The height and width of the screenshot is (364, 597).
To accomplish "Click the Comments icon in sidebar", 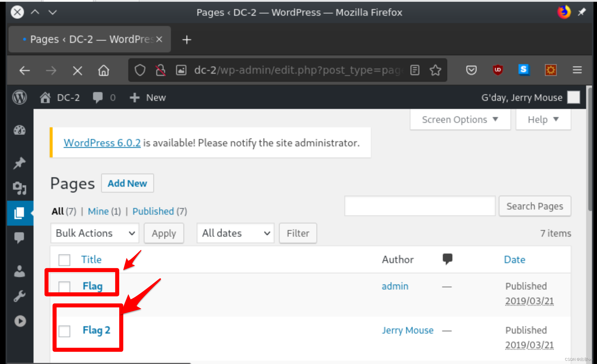I will tap(19, 238).
